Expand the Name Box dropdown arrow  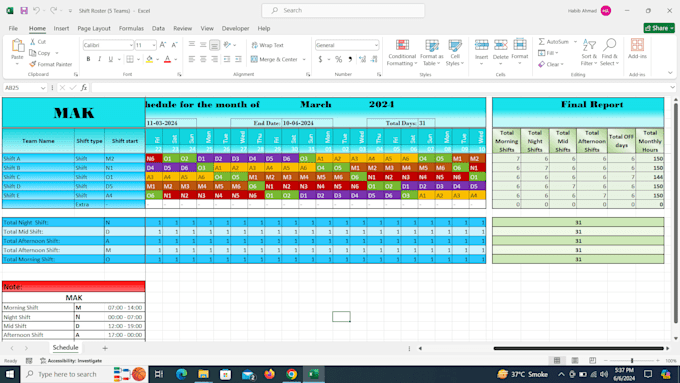click(43, 88)
